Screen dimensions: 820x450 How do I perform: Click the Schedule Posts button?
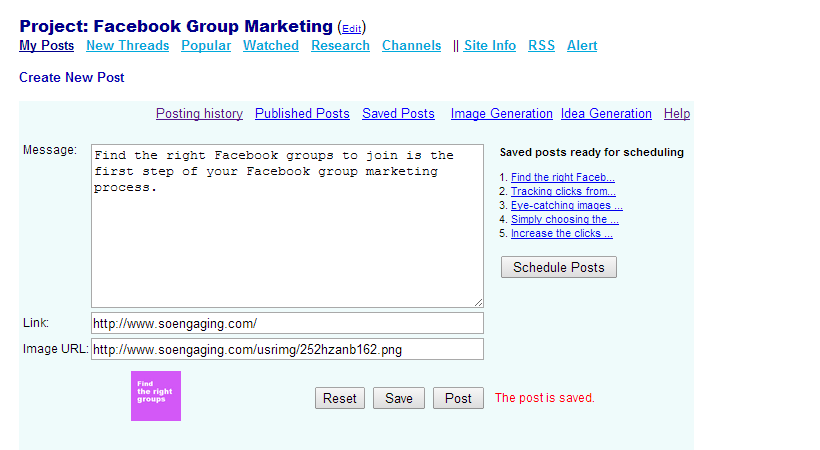559,267
